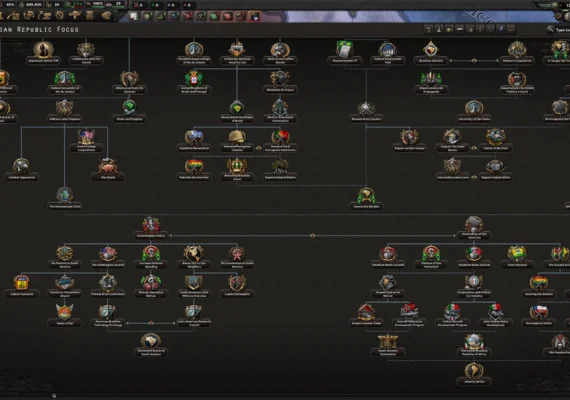Choose Federal University of Rio de Janeiro focus
Viewport: 570px width, 400px height.
click(x=65, y=82)
